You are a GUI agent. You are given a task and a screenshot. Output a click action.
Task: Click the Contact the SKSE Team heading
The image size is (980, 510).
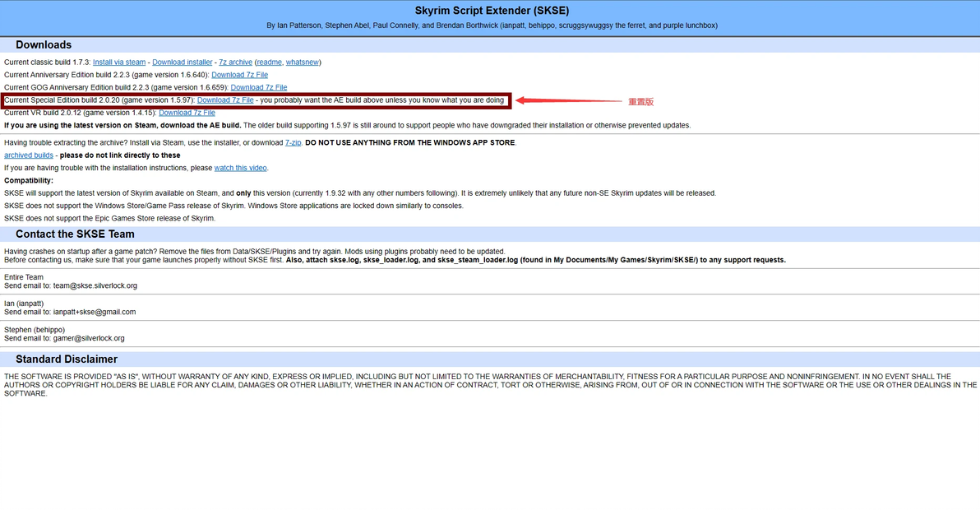[x=75, y=234]
